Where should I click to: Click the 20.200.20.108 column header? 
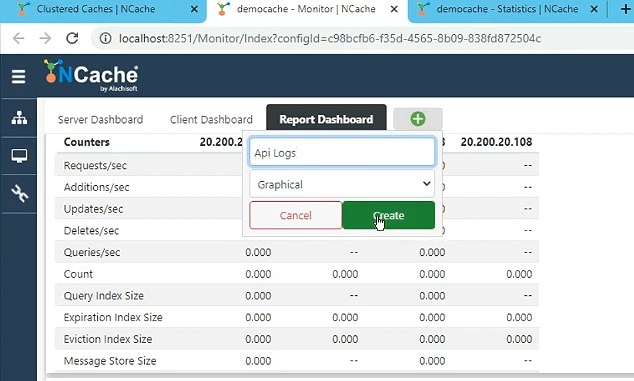click(496, 142)
